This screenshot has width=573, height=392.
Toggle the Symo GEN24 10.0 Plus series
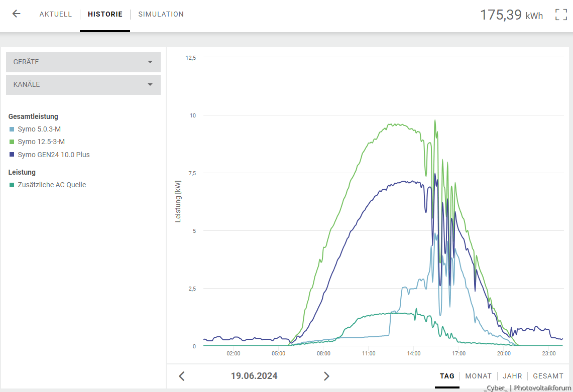click(53, 155)
